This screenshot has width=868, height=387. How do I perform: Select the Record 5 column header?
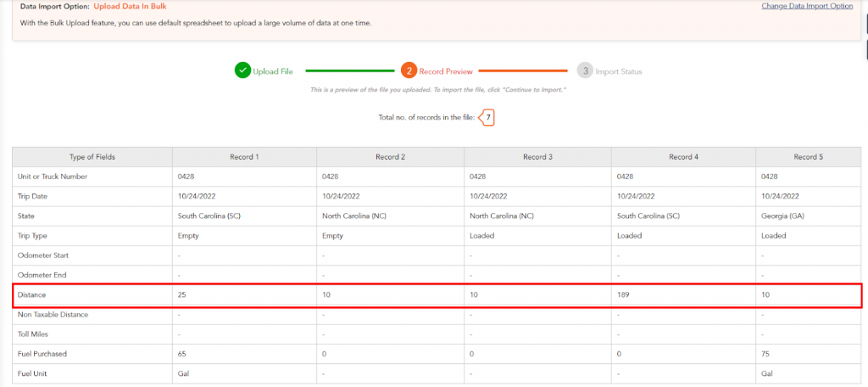coord(808,157)
